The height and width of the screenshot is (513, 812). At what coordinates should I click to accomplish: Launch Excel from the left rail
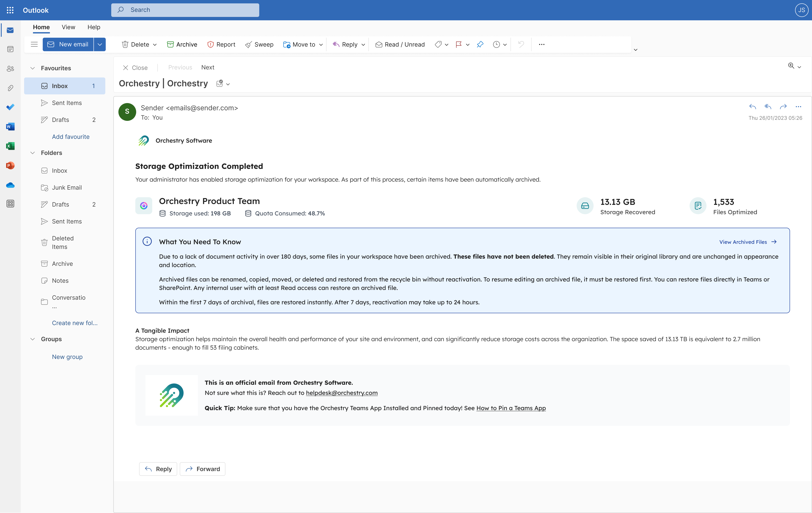(10, 146)
